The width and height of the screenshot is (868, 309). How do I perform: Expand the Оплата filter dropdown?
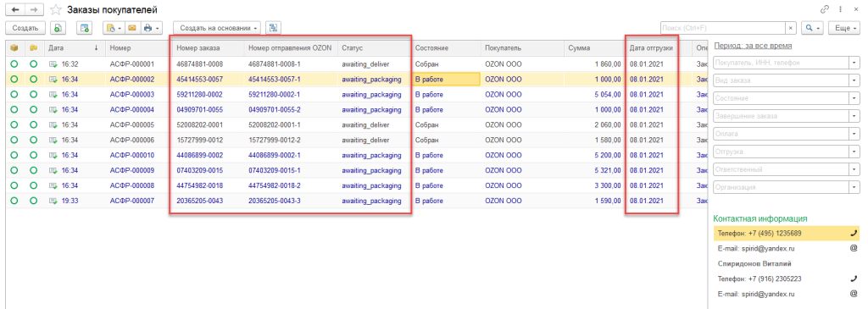(x=855, y=134)
